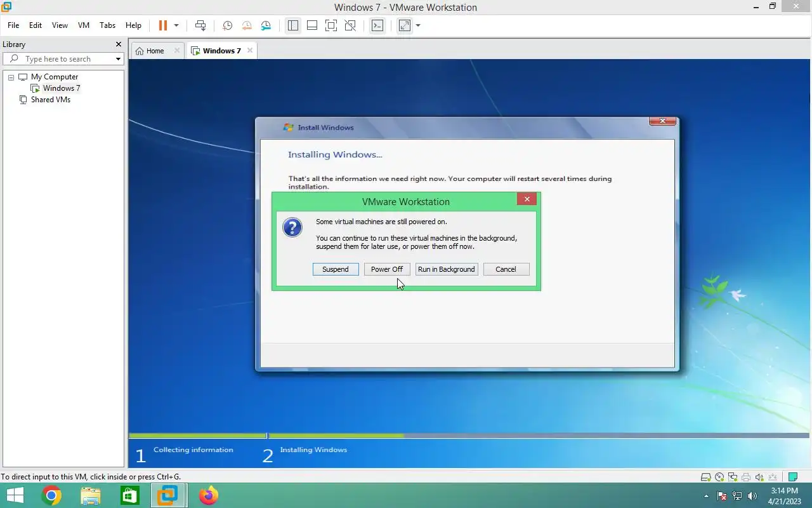Click Send Ctrl+Alt+Del toolbar icon
This screenshot has width=812, height=508.
pyautogui.click(x=200, y=25)
